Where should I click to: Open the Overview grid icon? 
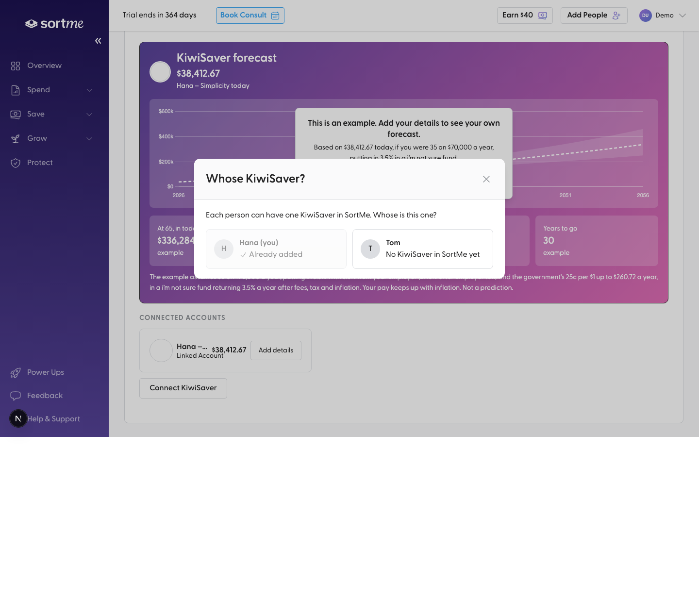[x=16, y=66]
